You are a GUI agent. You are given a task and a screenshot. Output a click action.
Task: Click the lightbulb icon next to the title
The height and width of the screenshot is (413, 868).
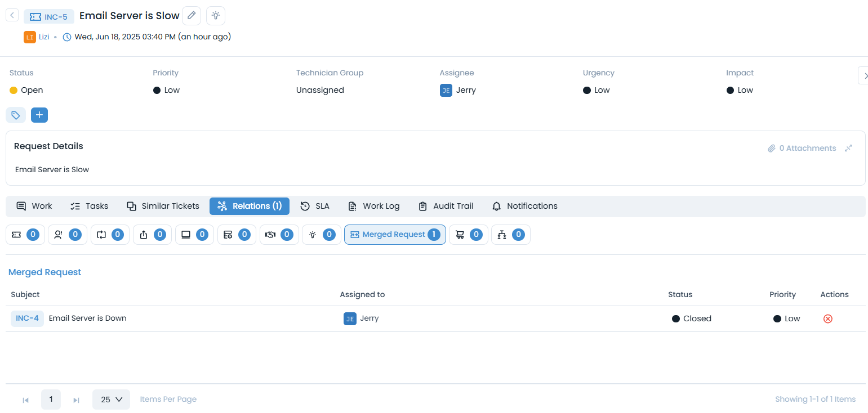pos(216,16)
